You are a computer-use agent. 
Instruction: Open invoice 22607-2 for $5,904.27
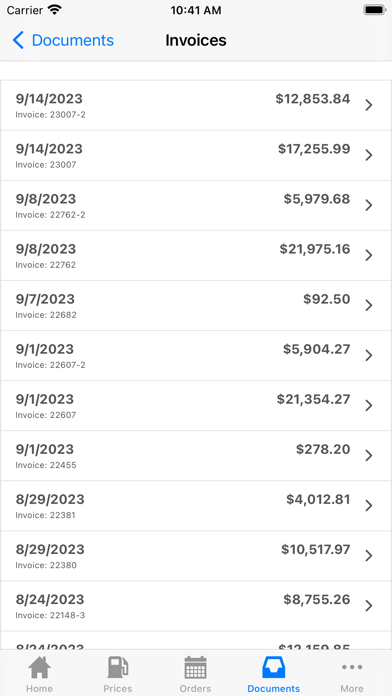point(196,356)
